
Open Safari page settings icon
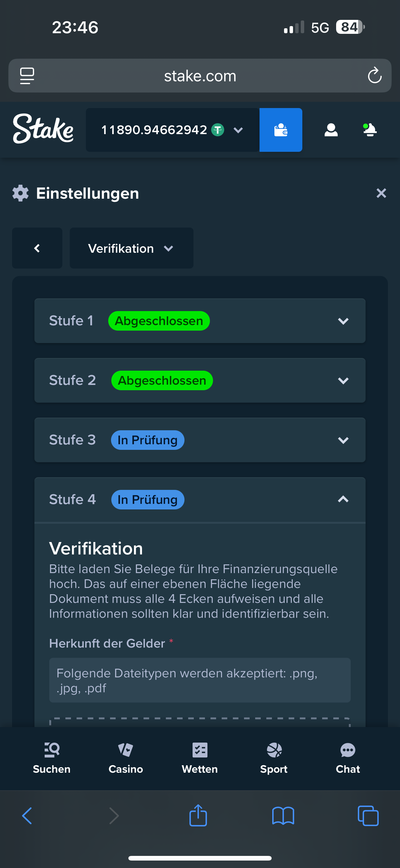(27, 75)
